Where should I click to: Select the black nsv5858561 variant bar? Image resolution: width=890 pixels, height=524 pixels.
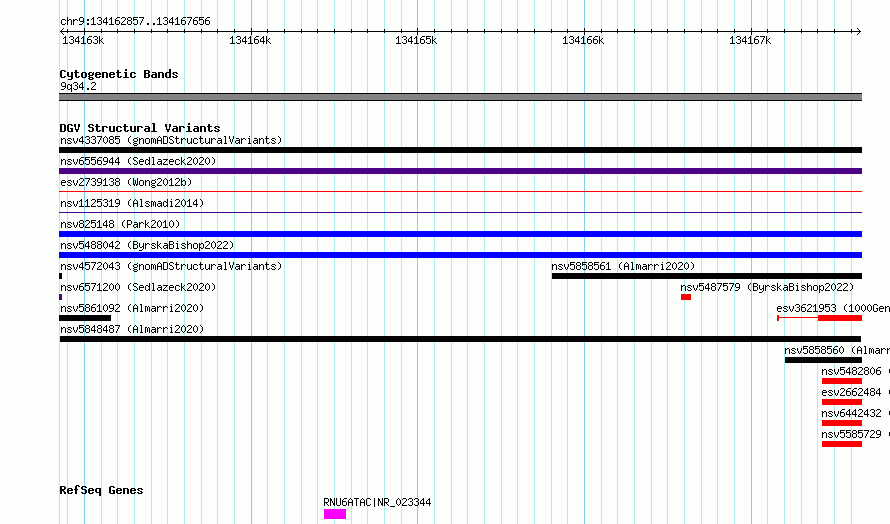pos(707,276)
